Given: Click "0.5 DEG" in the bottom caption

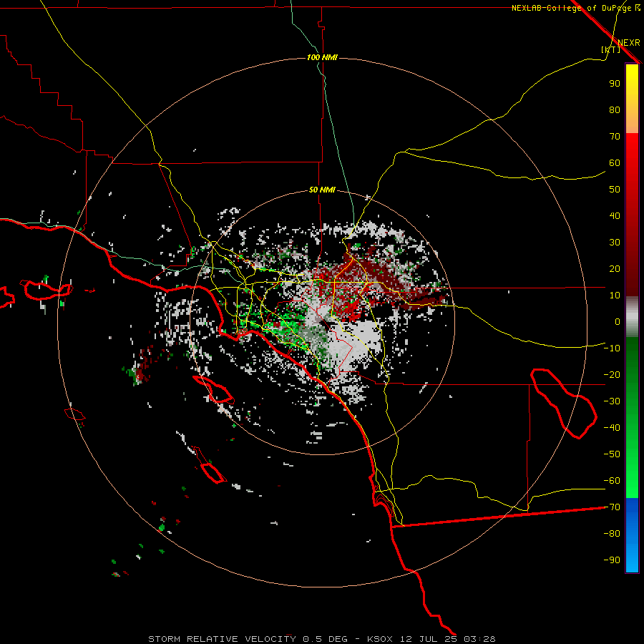Looking at the screenshot, I should tap(326, 639).
